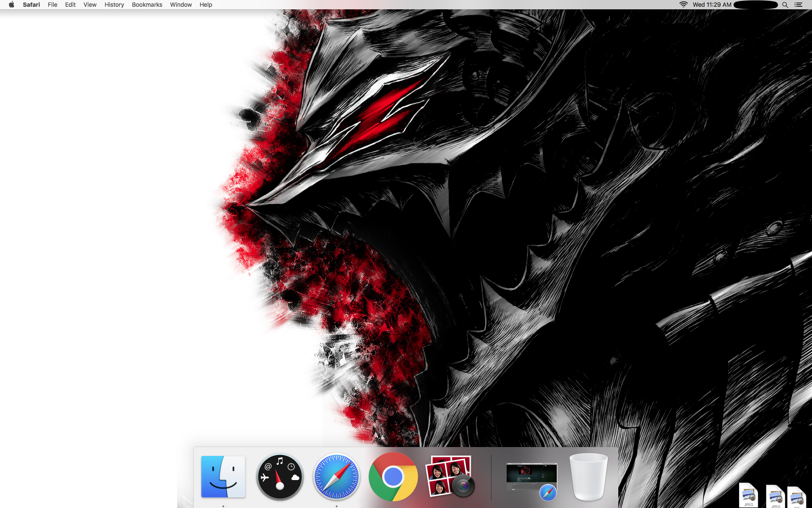Expand the Bookmarks menu
The image size is (812, 508).
[x=147, y=5]
